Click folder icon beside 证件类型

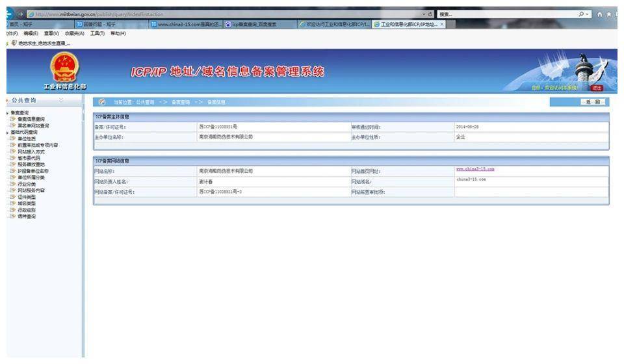(12, 196)
